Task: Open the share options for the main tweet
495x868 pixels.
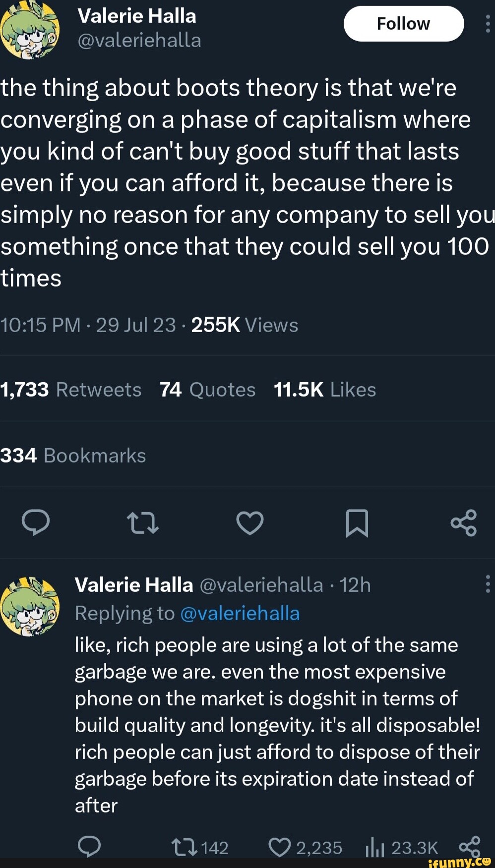Action: 463,523
